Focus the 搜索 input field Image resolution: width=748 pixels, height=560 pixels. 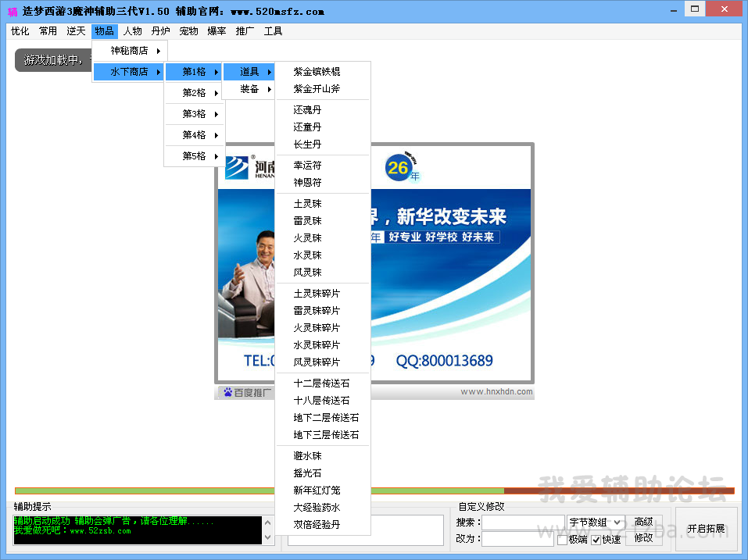click(x=523, y=523)
